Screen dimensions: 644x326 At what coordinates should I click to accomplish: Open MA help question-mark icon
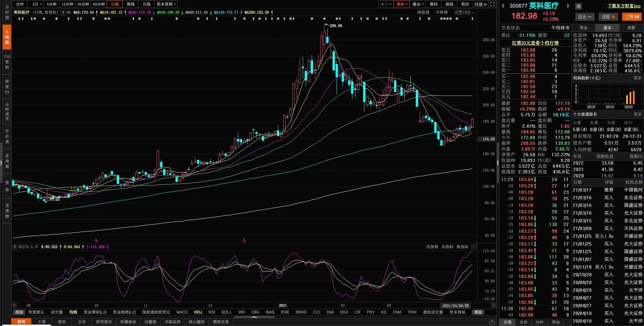tap(63, 13)
